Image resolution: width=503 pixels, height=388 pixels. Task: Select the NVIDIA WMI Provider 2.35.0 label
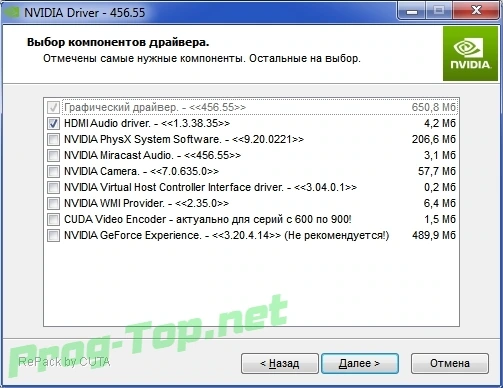click(146, 203)
